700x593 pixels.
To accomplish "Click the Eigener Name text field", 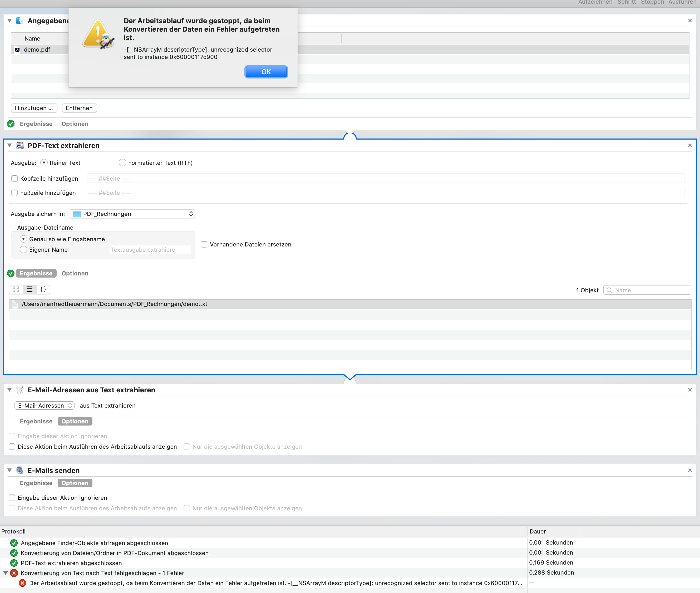I will pyautogui.click(x=150, y=249).
